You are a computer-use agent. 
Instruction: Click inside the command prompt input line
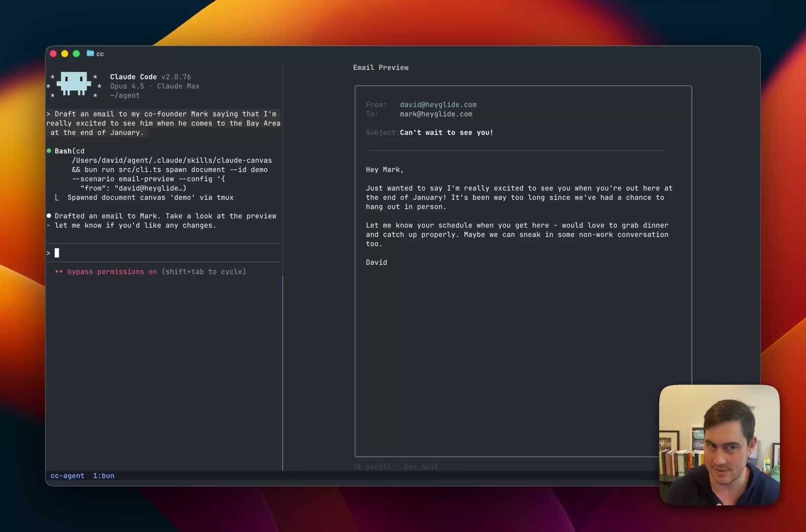tap(148, 253)
